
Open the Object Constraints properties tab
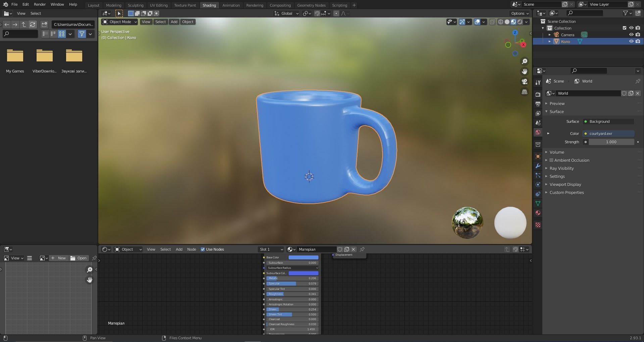(x=538, y=194)
